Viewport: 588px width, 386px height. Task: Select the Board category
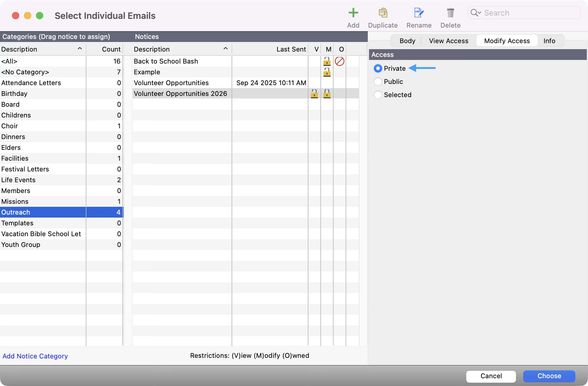pyautogui.click(x=61, y=105)
